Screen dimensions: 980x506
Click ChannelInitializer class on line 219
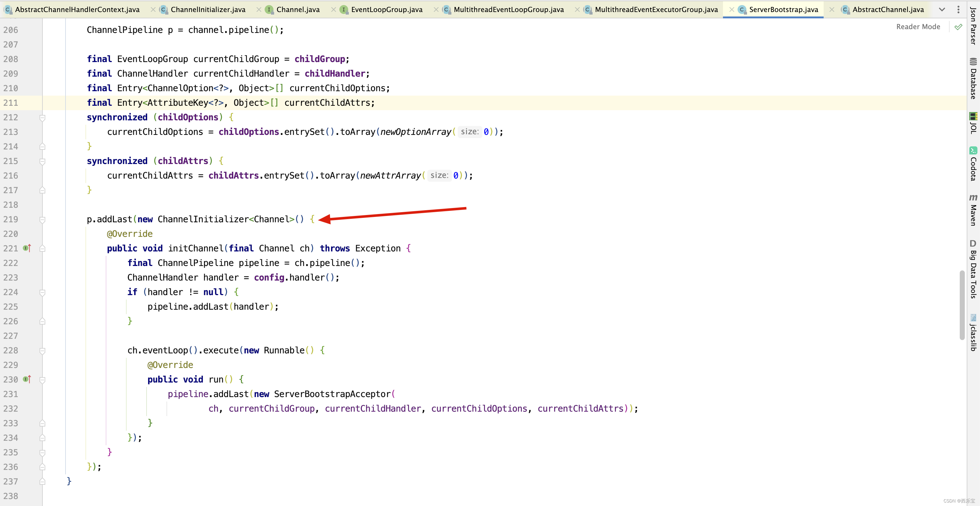(203, 219)
